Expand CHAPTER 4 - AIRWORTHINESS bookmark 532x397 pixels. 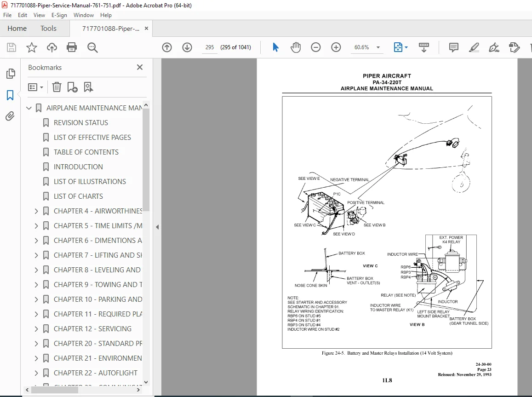click(x=36, y=211)
